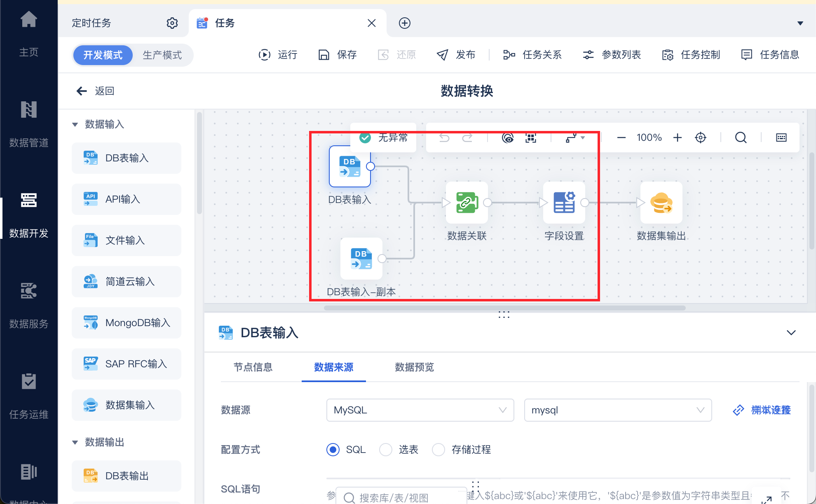Select the SQL configuration radio button

333,450
